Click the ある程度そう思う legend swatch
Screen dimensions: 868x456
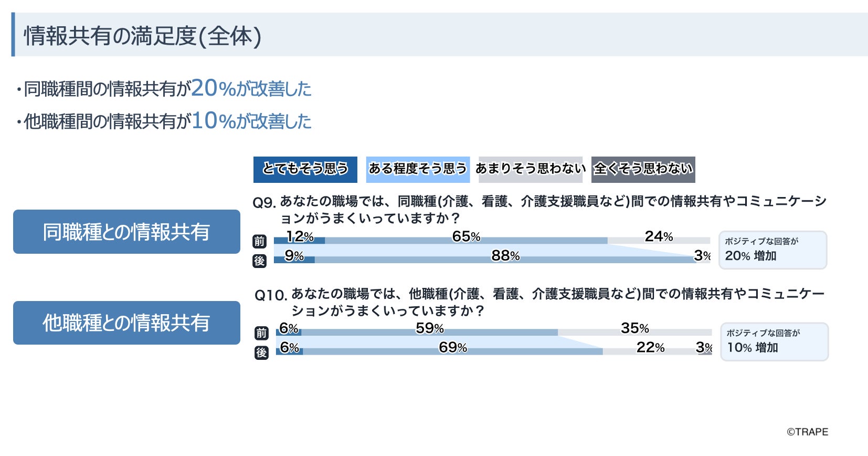click(418, 169)
